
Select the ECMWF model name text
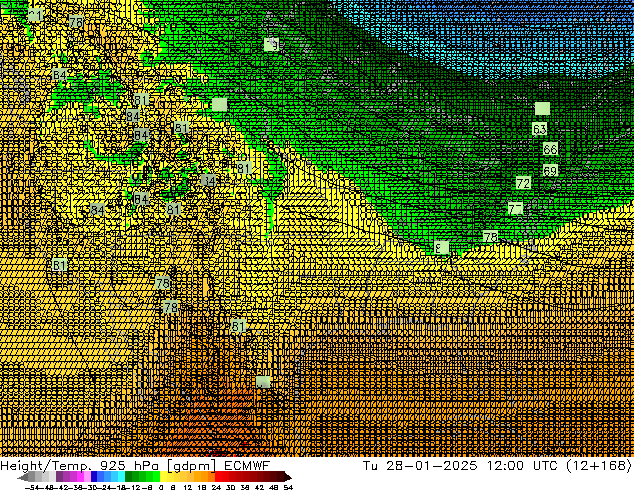[247, 465]
